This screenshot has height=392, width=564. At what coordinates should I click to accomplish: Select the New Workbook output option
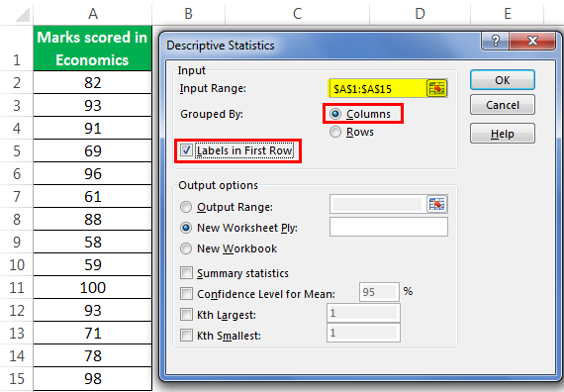coord(186,248)
